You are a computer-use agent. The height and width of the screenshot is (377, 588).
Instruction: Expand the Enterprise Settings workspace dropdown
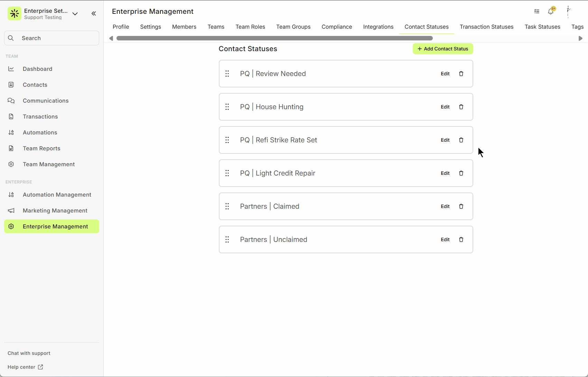75,14
